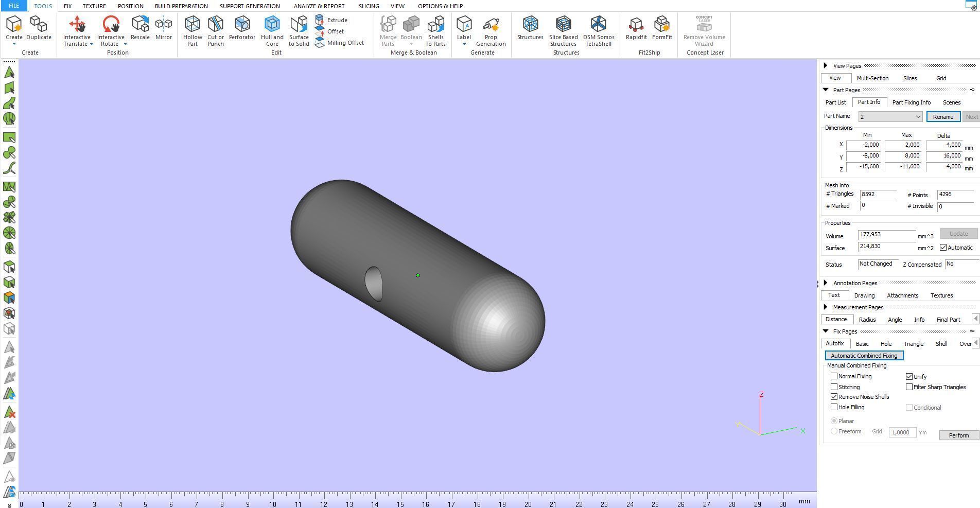Launch the FormFit tool
The height and width of the screenshot is (508, 980).
(x=662, y=28)
